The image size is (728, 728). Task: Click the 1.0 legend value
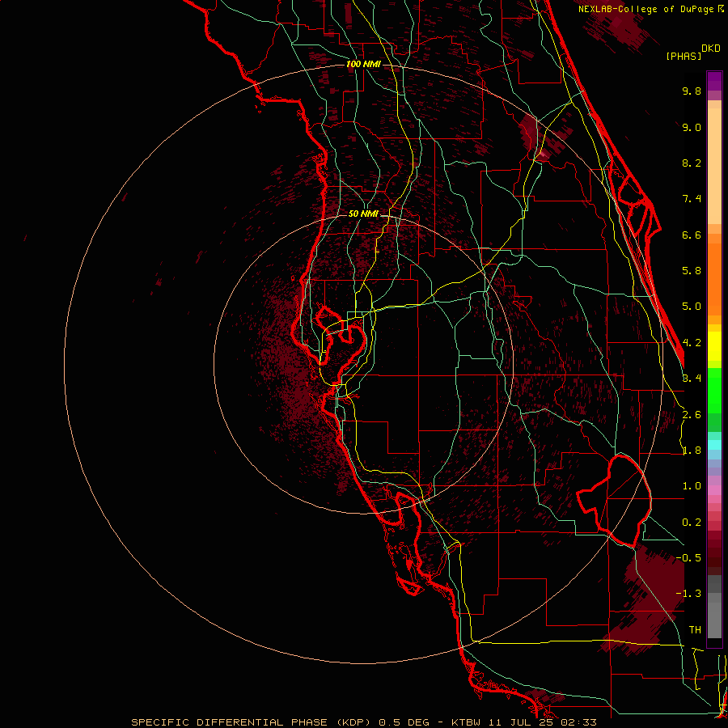click(x=692, y=486)
